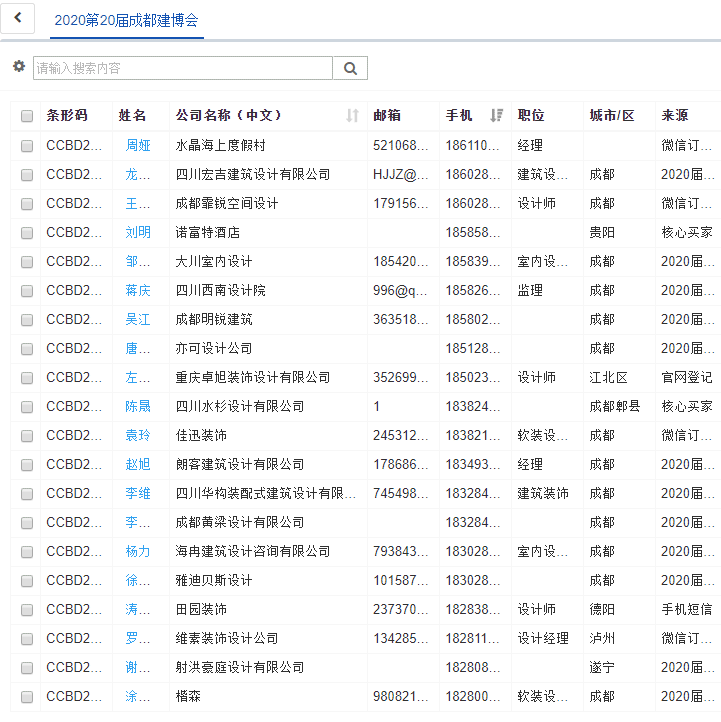Focus the search content input field
This screenshot has height=722, width=721.
coord(183,68)
